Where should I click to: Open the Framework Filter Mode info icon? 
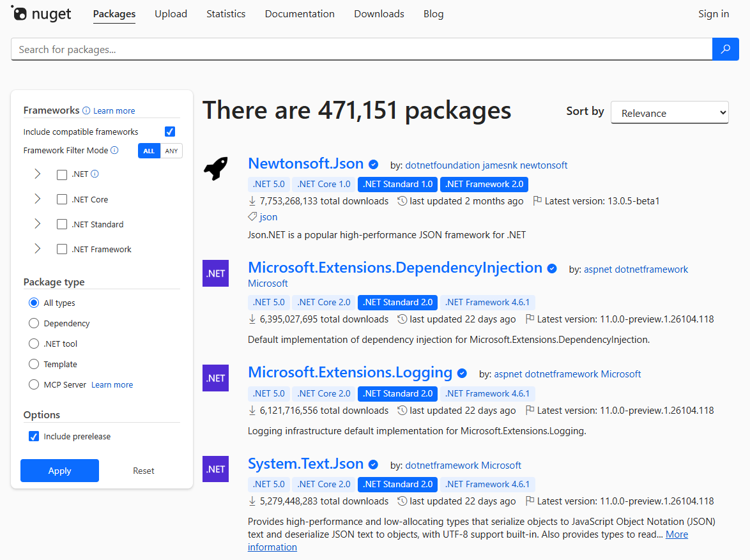click(x=114, y=150)
